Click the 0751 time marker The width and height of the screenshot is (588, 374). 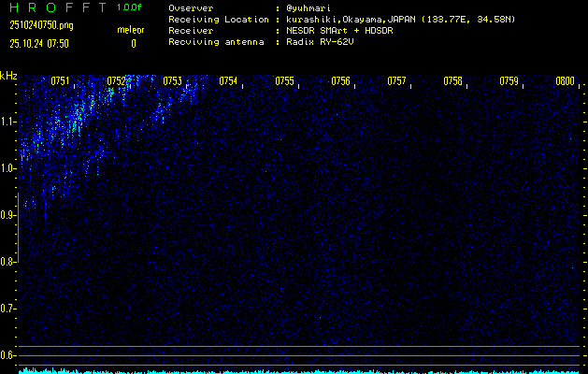[60, 81]
